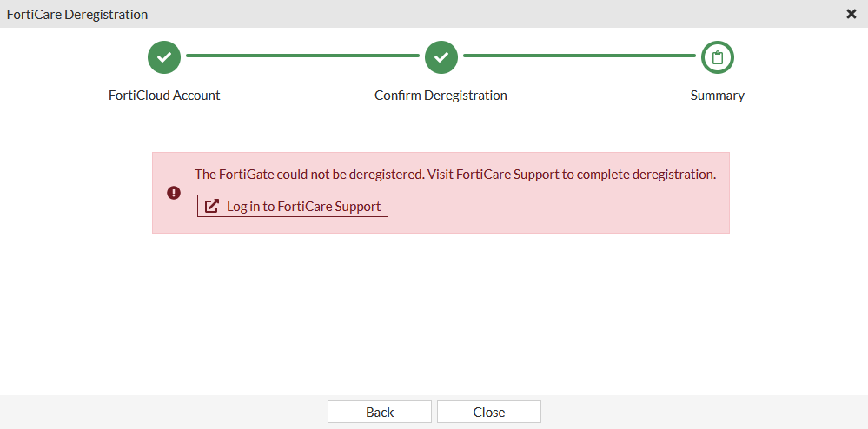
Task: Click the red error exclamation icon
Action: click(x=174, y=193)
